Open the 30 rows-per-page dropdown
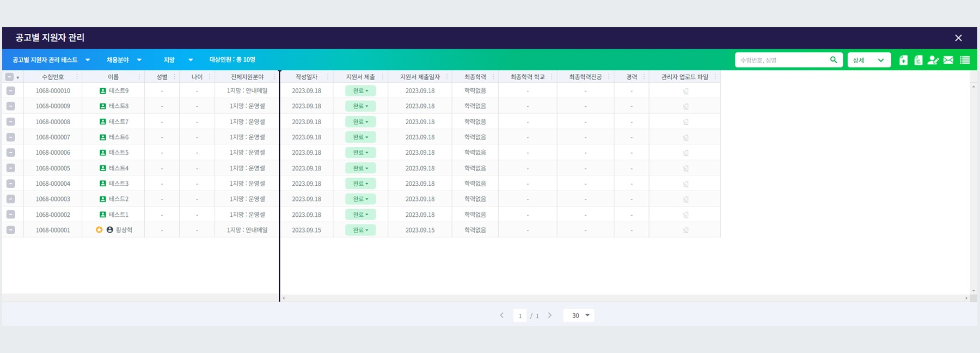 (579, 315)
